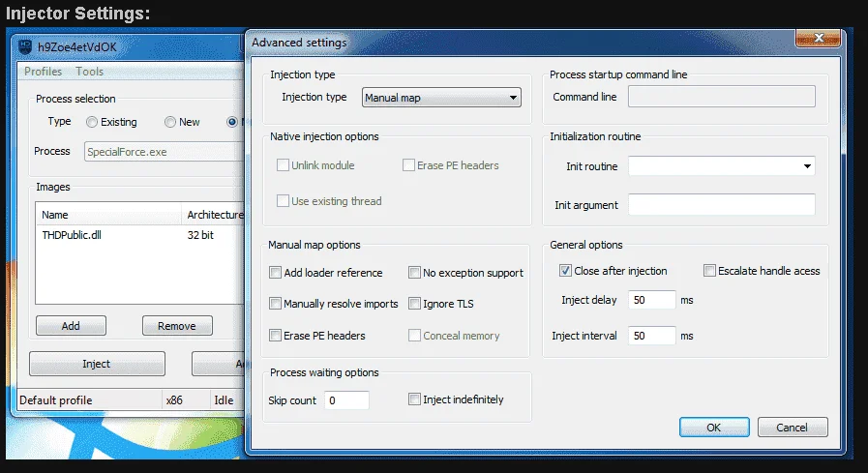Open the Injection type Manual map dropdown
The height and width of the screenshot is (473, 868).
(x=441, y=98)
